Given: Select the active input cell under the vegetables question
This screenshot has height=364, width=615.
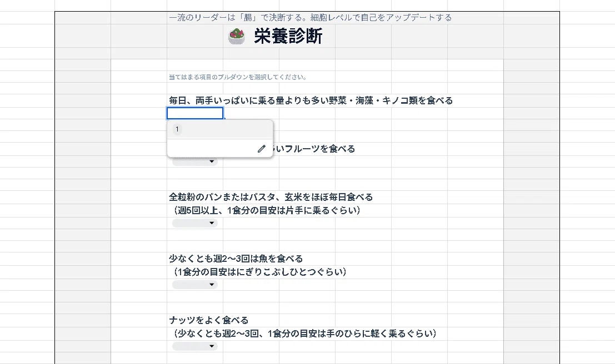Looking at the screenshot, I should click(x=195, y=113).
